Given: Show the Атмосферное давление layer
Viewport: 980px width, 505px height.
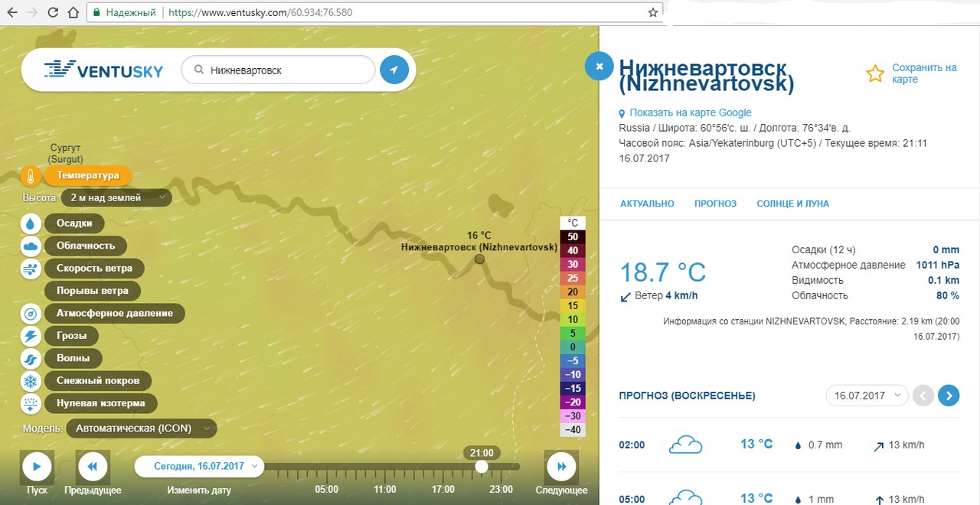Looking at the screenshot, I should coord(114,313).
